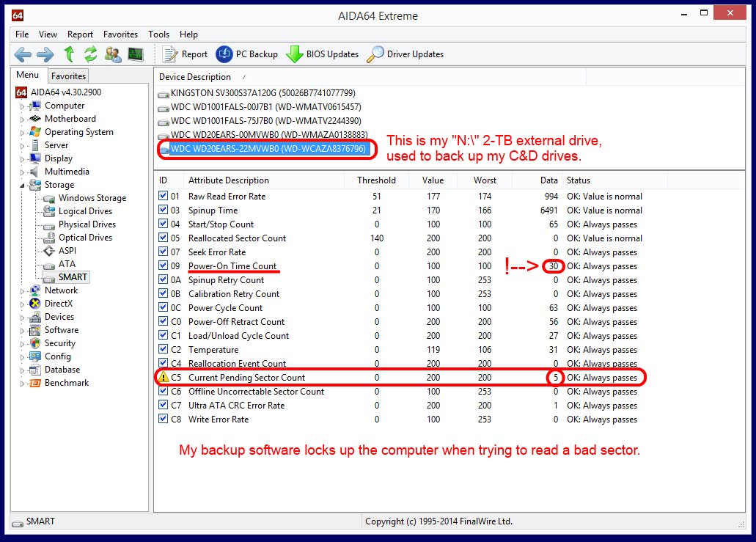Screen dimensions: 756x542
Task: Expand the Display tree node
Action: (22, 158)
